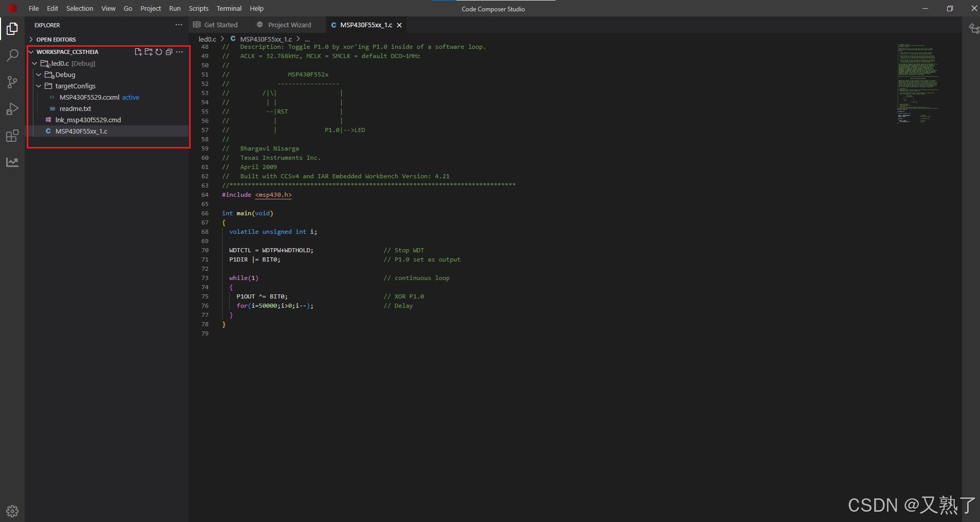This screenshot has width=980, height=522.
Task: Click the <msp430.h> include link
Action: (273, 195)
